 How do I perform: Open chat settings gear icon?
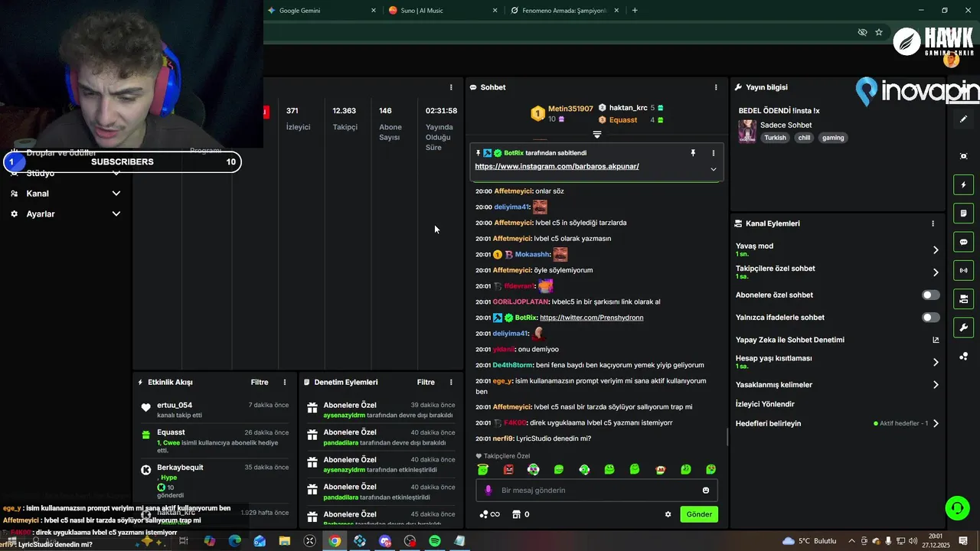pyautogui.click(x=668, y=514)
